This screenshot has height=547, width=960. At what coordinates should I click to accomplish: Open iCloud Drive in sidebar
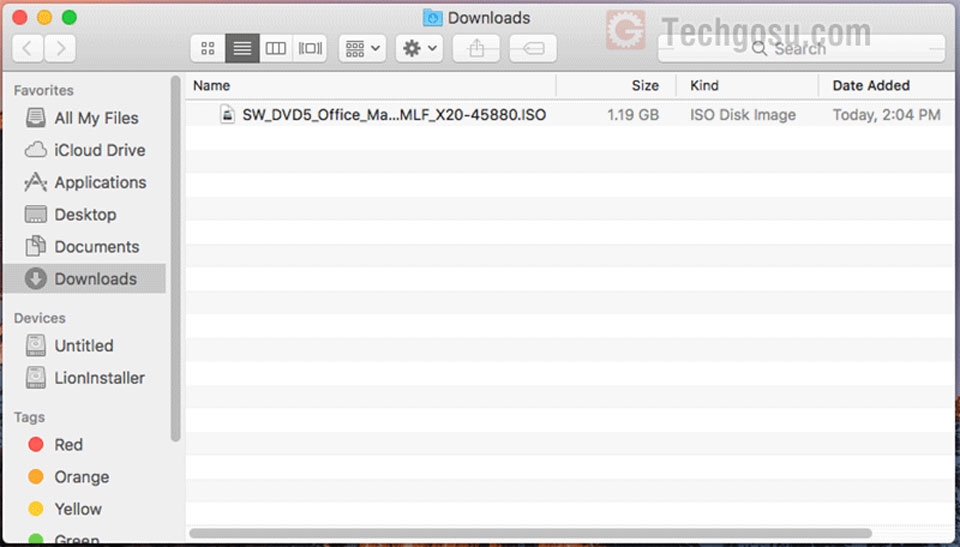[85, 150]
